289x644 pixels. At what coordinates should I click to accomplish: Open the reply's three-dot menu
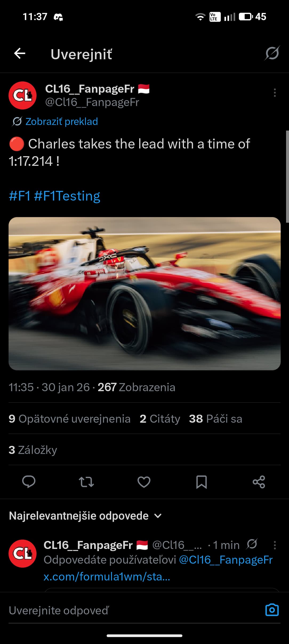point(275,545)
